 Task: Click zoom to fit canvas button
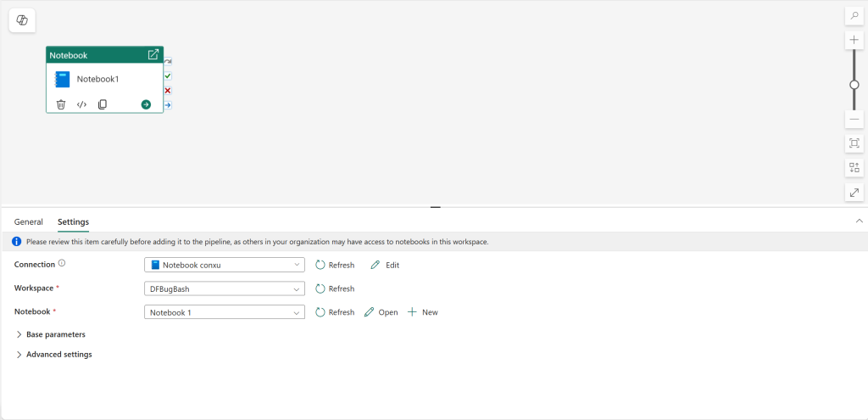coord(854,143)
